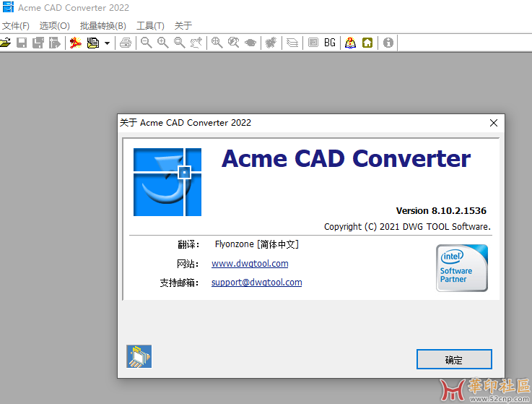Open the Layers manager icon
Image resolution: width=532 pixels, height=404 pixels.
pyautogui.click(x=292, y=43)
